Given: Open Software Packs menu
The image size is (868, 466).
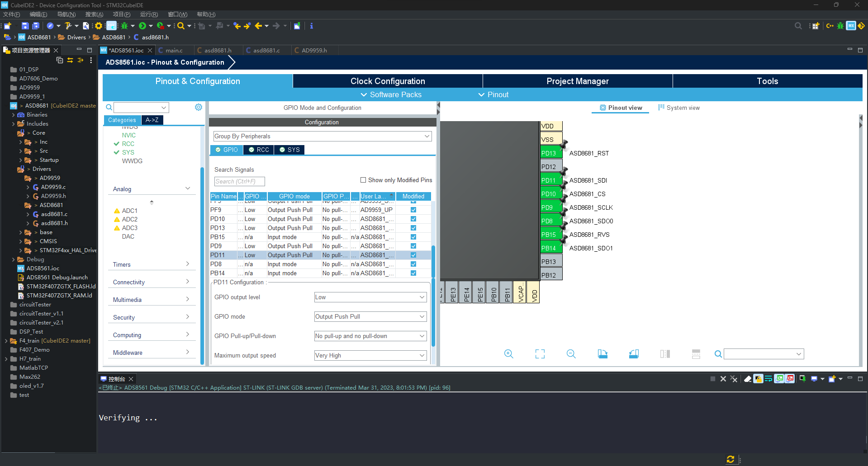Looking at the screenshot, I should click(391, 94).
